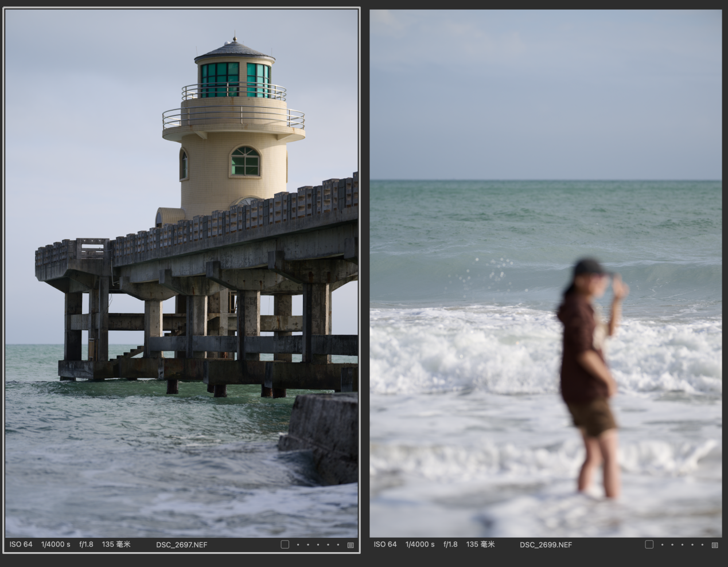This screenshot has width=728, height=567.
Task: Select the lighthouse photo DSC_2697.NEF
Action: coord(181,272)
